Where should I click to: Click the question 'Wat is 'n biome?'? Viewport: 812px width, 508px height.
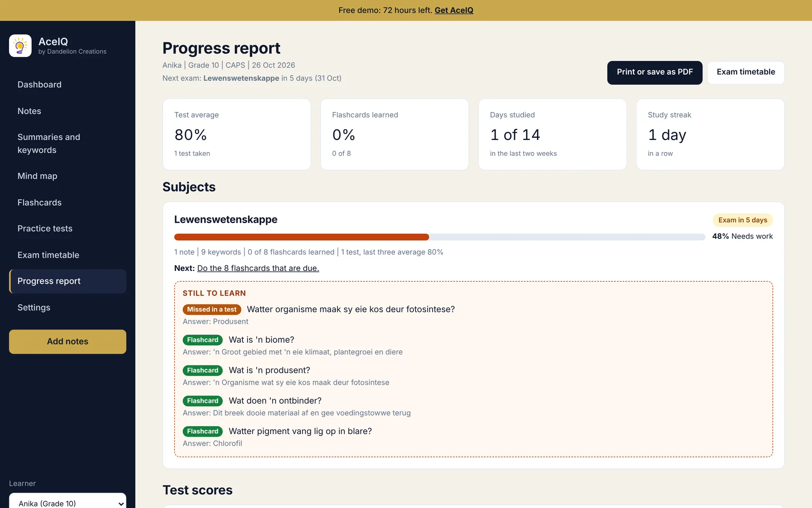pos(262,340)
